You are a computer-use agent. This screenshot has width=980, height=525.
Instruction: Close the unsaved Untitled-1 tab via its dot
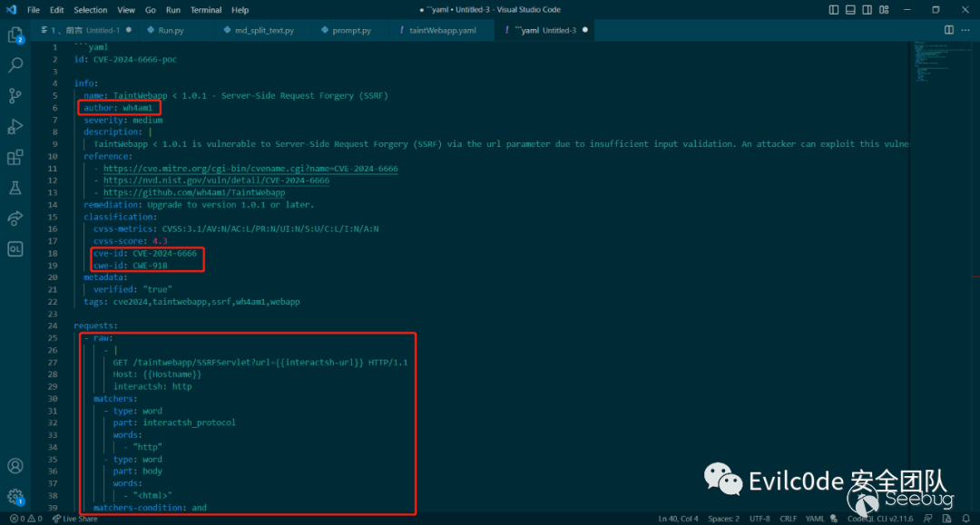[x=129, y=30]
